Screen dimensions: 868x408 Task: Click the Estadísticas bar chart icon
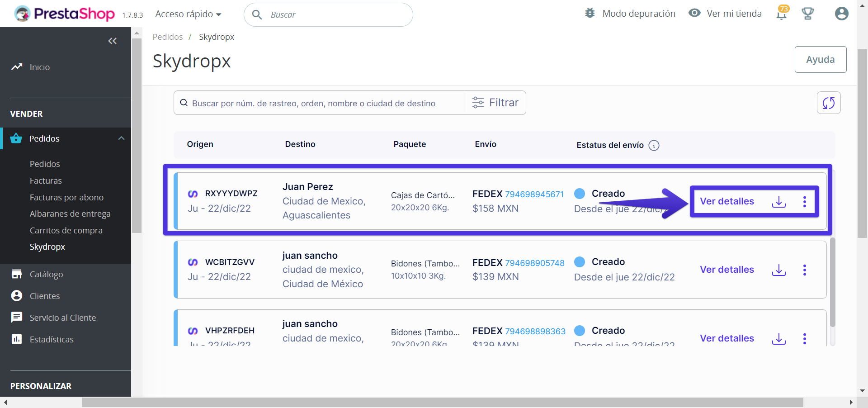click(17, 339)
